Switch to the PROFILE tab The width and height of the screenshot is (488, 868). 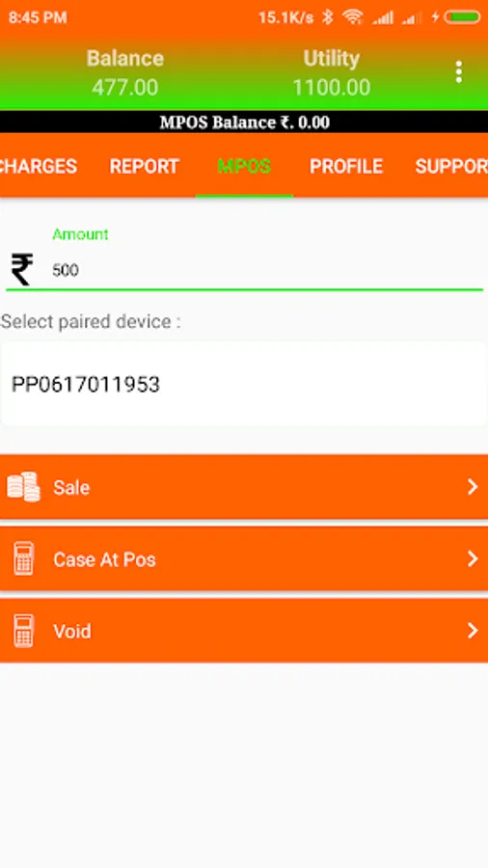[x=346, y=166]
